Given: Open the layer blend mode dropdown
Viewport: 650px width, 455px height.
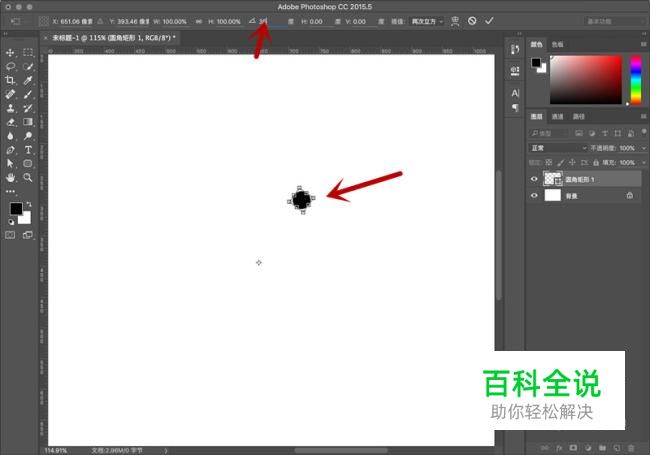Looking at the screenshot, I should pos(558,148).
